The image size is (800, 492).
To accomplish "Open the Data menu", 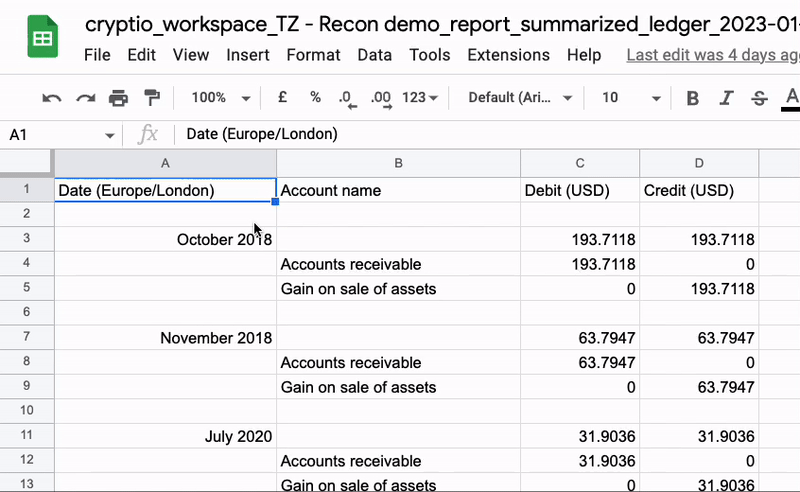I will click(374, 55).
